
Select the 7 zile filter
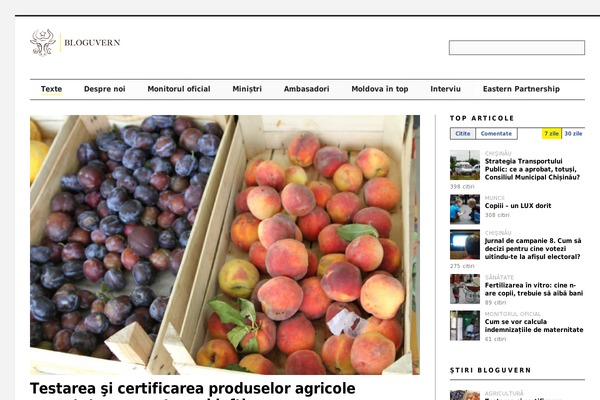(551, 134)
